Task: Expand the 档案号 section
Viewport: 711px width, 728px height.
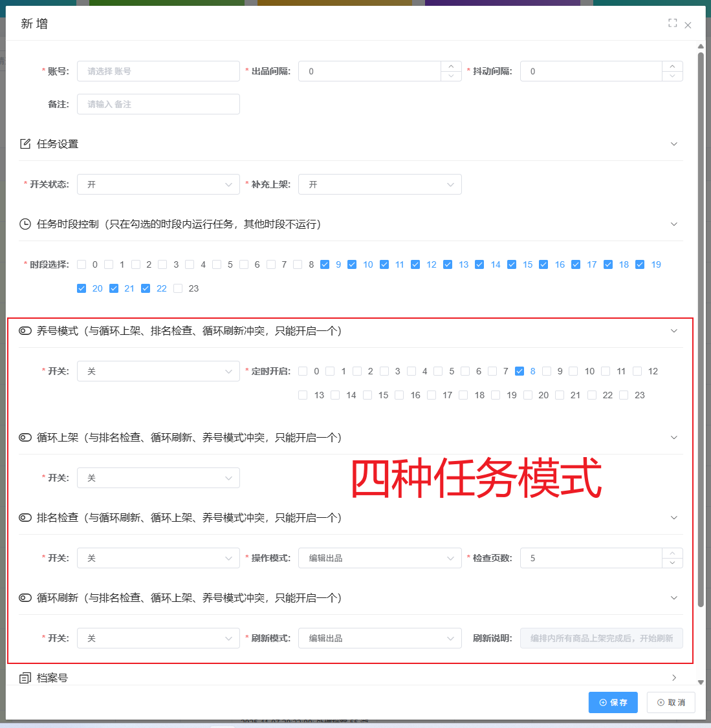Action: [674, 676]
